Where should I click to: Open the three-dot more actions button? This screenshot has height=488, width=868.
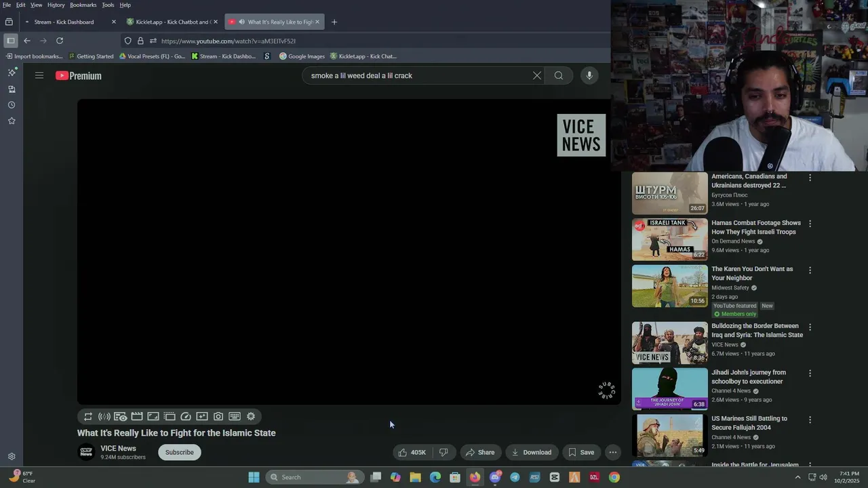click(612, 452)
